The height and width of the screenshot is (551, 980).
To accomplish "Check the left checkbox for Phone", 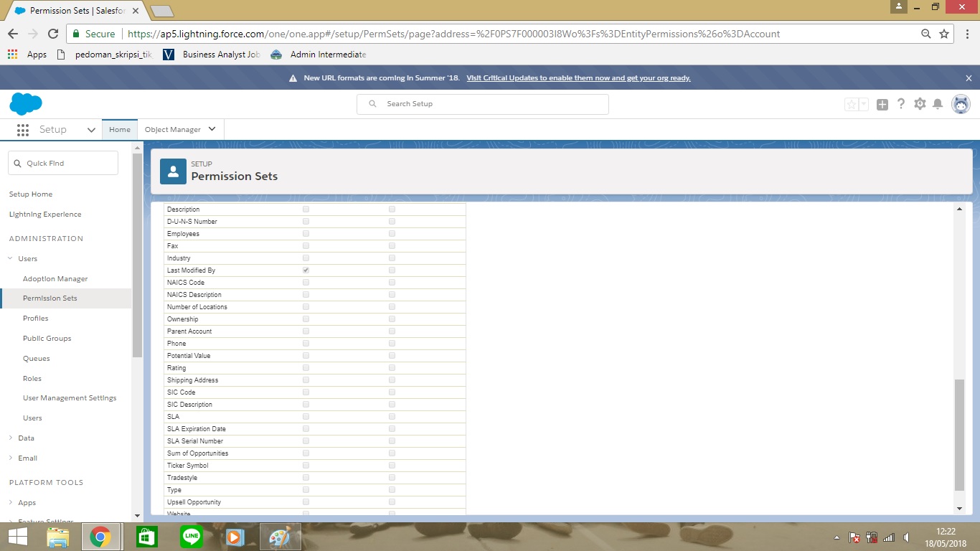I will coord(306,344).
